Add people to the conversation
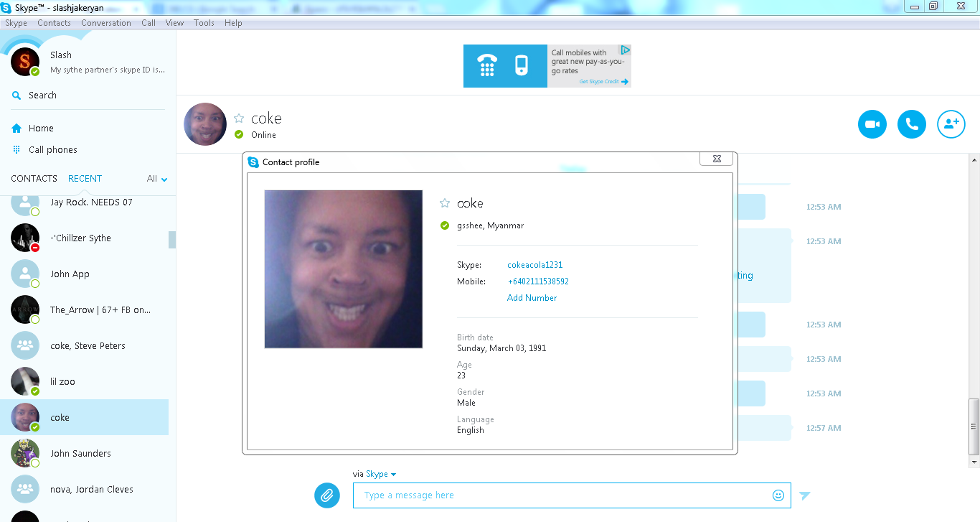The width and height of the screenshot is (980, 522). [951, 124]
